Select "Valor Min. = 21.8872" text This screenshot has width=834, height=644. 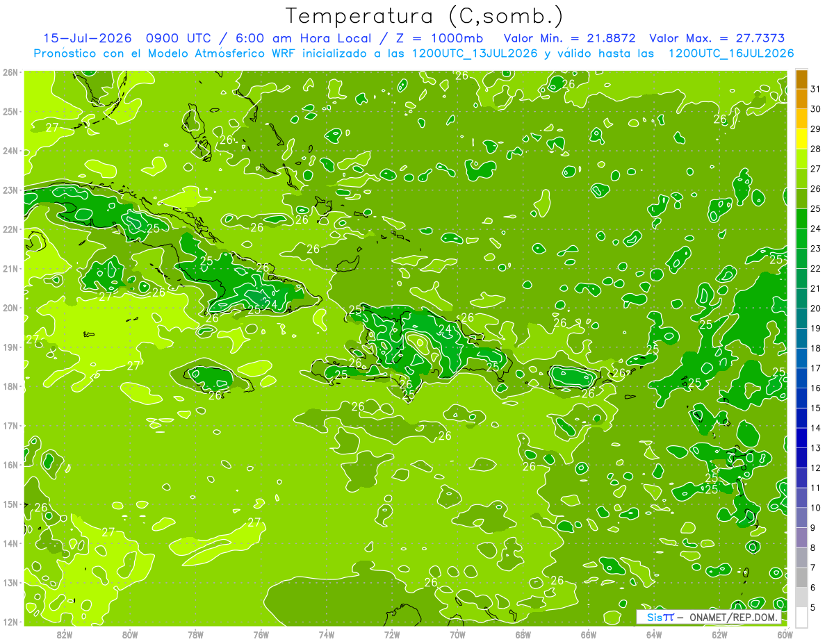[x=570, y=38]
